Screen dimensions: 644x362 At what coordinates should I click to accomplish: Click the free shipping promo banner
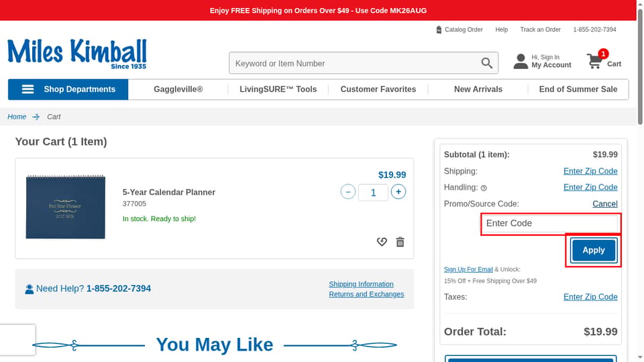click(318, 11)
